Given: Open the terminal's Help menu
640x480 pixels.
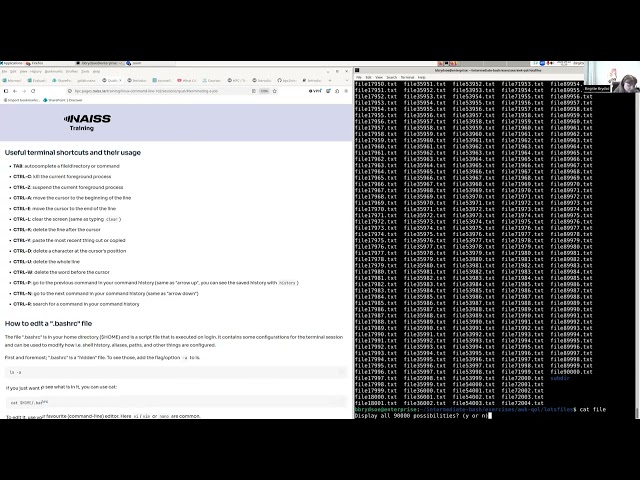Looking at the screenshot, I should [x=422, y=77].
